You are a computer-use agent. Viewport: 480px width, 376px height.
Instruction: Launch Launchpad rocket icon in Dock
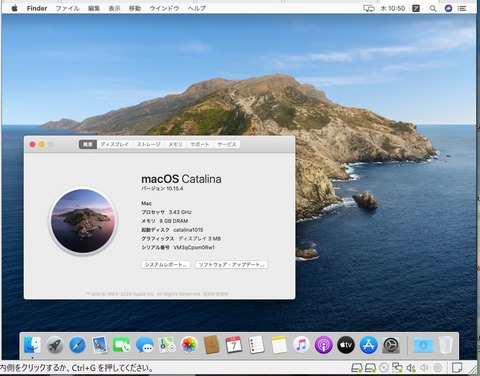click(55, 345)
